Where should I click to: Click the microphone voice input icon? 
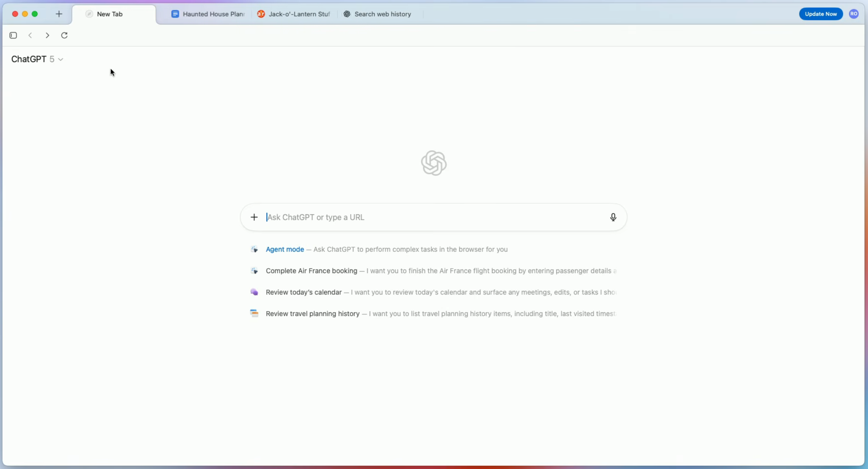(613, 217)
